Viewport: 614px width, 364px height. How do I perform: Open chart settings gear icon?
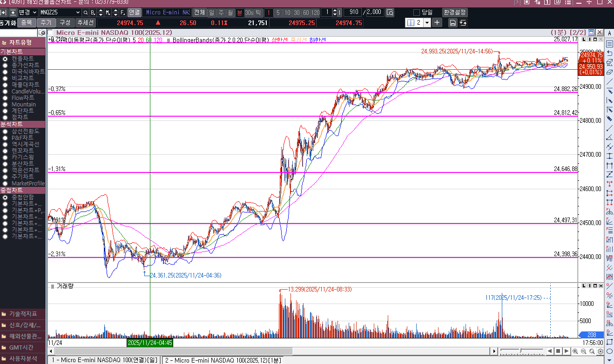[601, 351]
